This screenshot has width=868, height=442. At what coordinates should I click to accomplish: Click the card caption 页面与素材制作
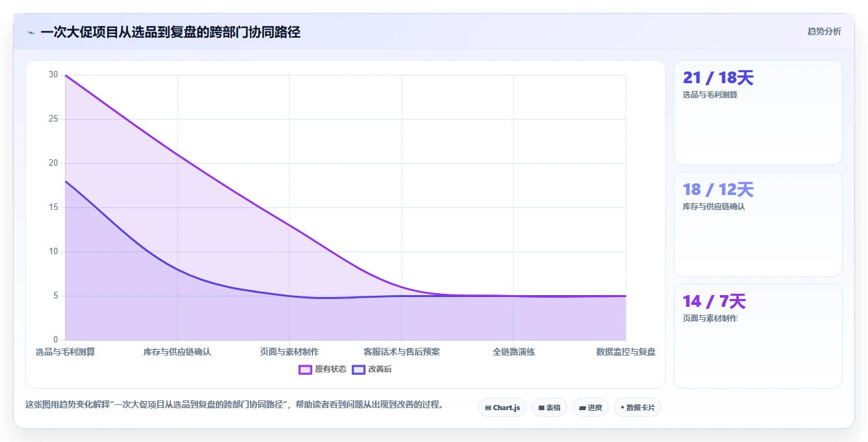coord(710,318)
